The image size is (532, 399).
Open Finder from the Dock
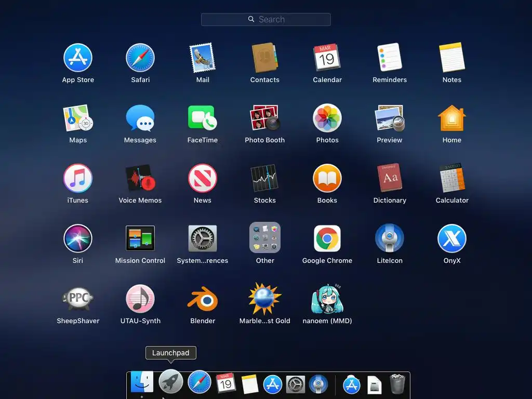142,382
